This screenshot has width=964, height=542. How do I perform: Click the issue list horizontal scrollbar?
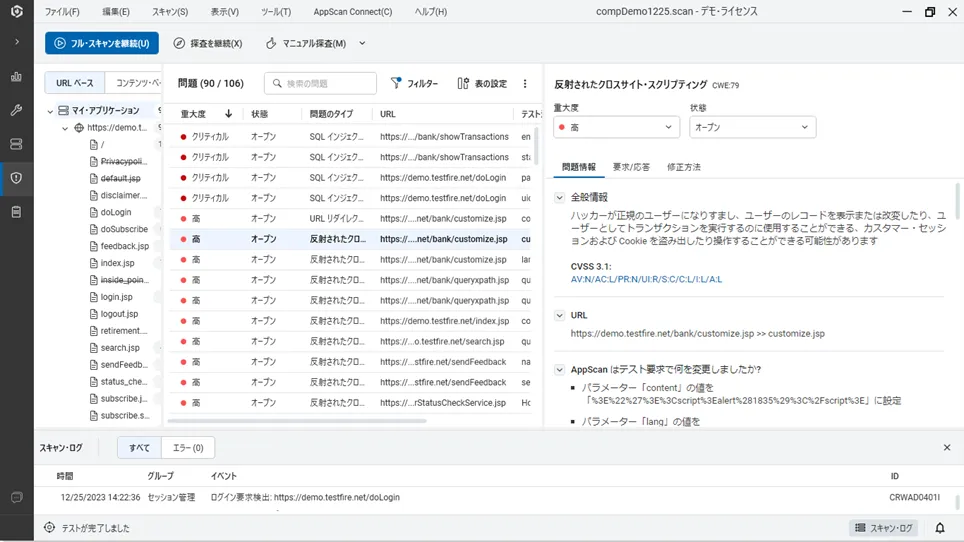[297, 421]
